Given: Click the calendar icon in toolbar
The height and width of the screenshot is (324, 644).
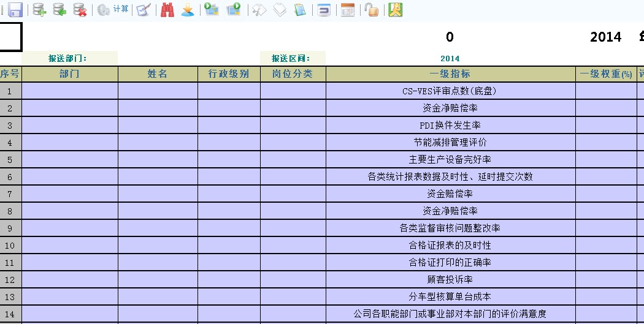Looking at the screenshot, I should pos(348,10).
